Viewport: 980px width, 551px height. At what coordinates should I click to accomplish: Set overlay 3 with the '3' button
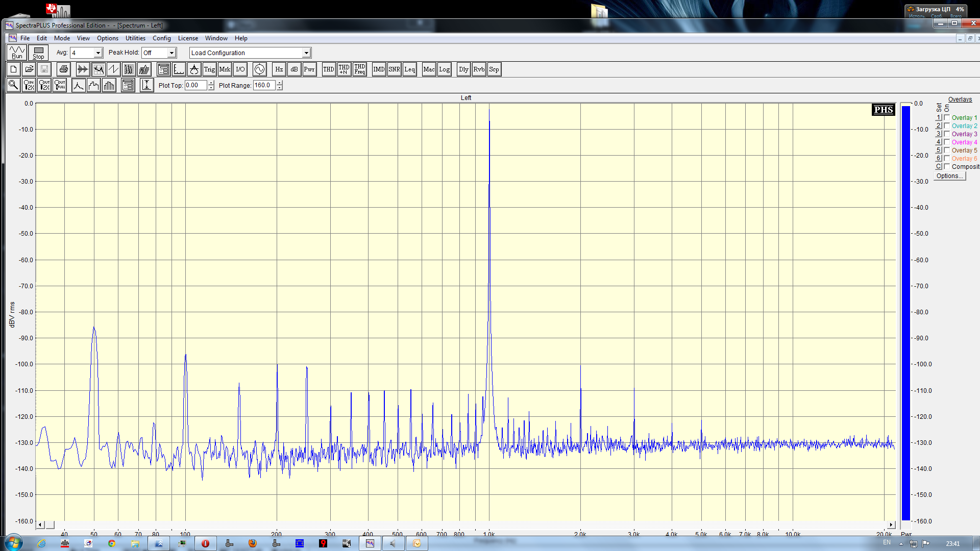pos(938,134)
